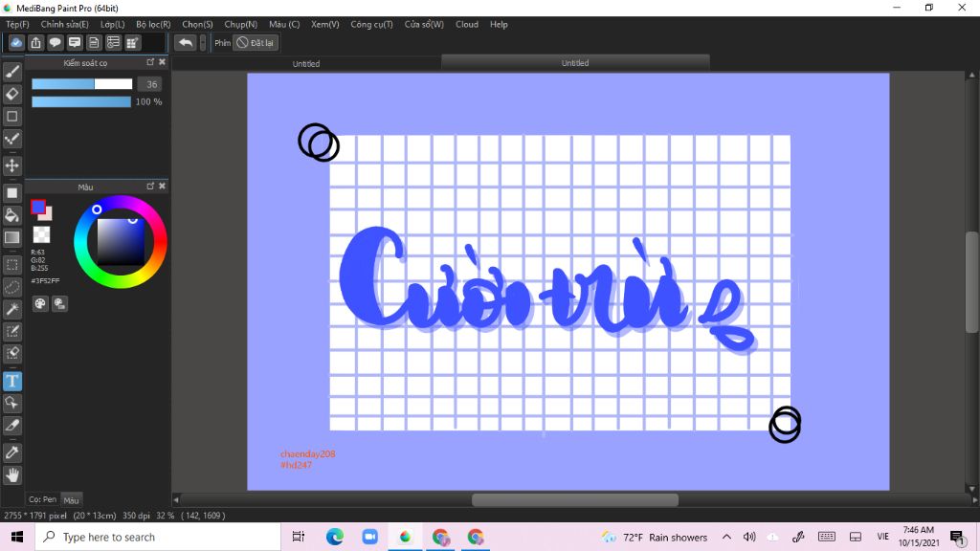Open the Help menu

[499, 24]
